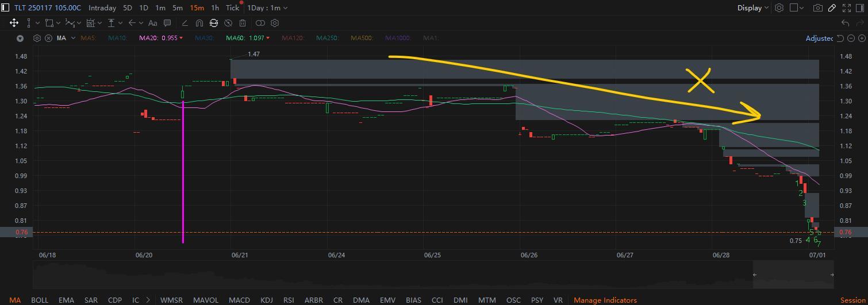
Task: Click the TLT 250117 105.00C symbol title
Action: 48,8
